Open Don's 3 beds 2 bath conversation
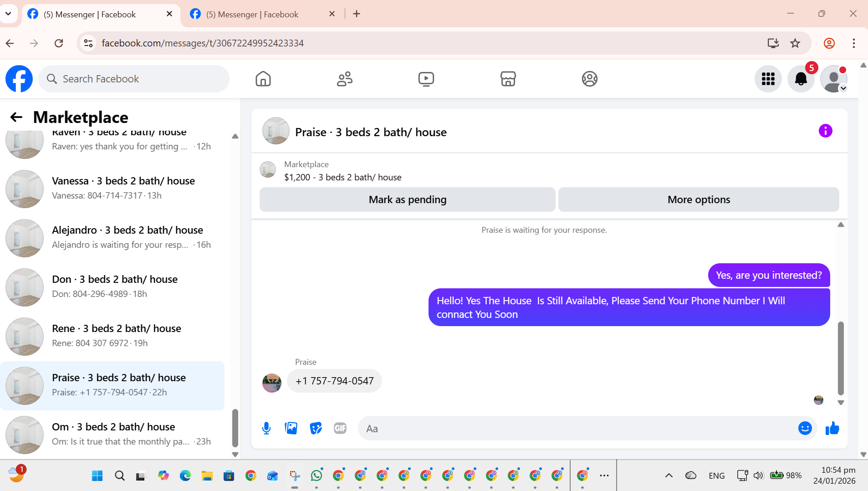Image resolution: width=868 pixels, height=491 pixels. pyautogui.click(x=112, y=287)
